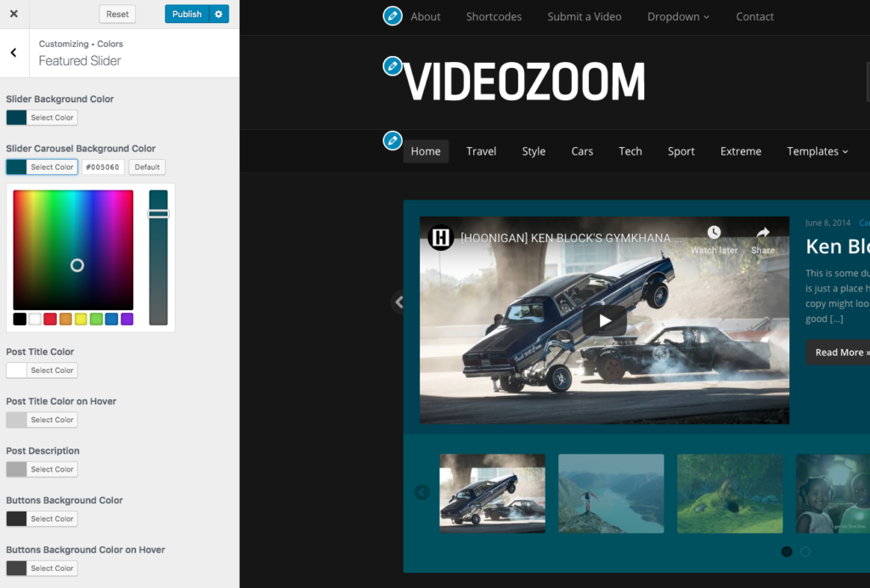This screenshot has width=870, height=588.
Task: Open Post Title Color Select Color
Action: tap(42, 370)
